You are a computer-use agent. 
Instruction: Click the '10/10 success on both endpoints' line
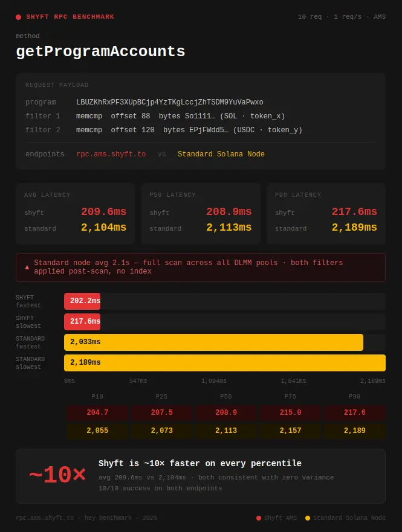point(160,489)
